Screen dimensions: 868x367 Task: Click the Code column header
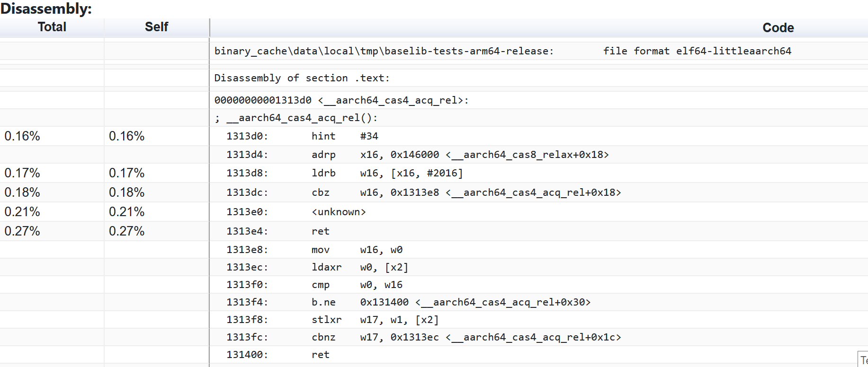click(x=778, y=28)
